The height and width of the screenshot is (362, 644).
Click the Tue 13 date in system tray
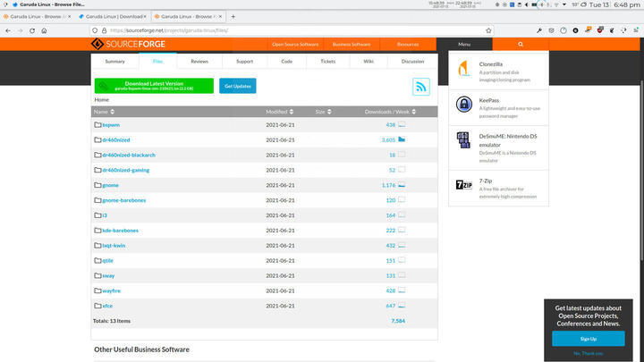click(x=598, y=5)
